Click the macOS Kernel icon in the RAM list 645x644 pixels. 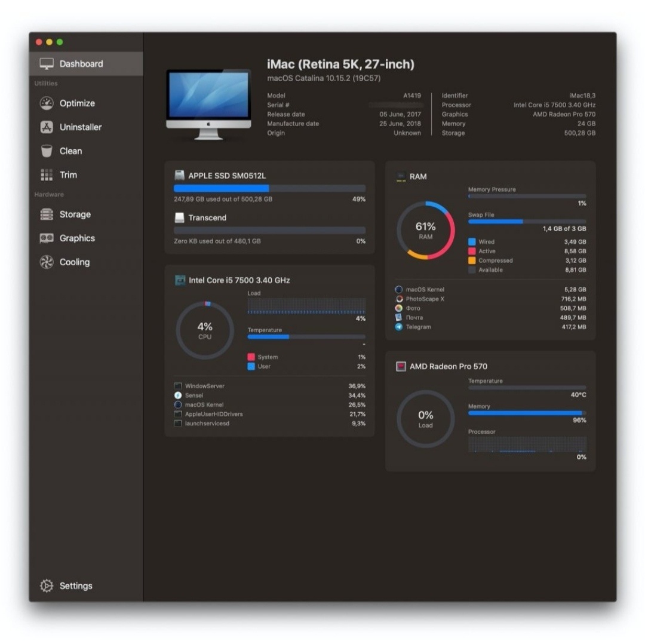coord(398,290)
